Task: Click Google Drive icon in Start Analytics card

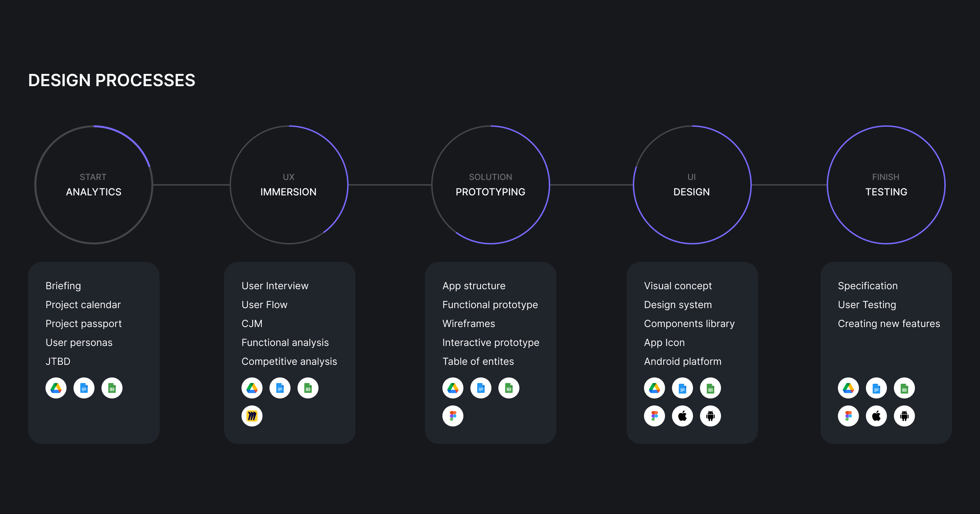Action: click(56, 388)
